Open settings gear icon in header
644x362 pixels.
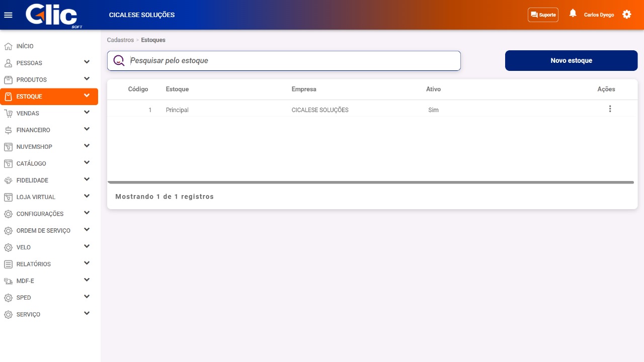[626, 15]
